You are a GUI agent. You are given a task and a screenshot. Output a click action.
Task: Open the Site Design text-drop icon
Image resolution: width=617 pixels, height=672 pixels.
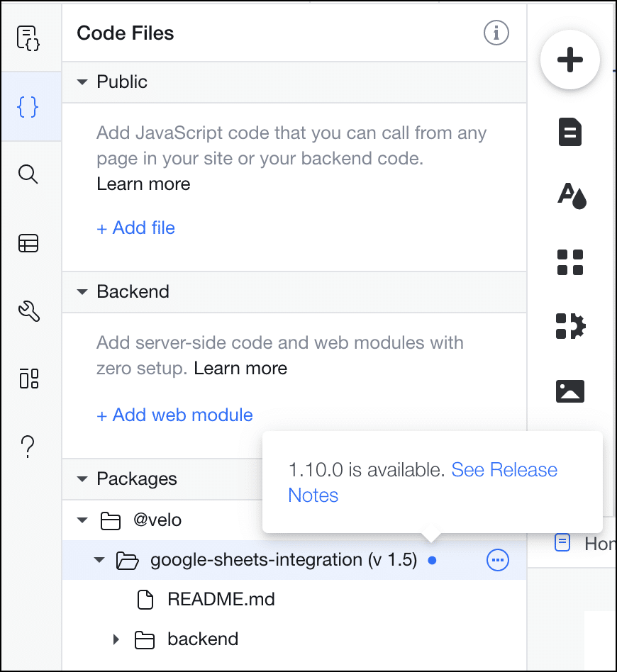click(572, 196)
